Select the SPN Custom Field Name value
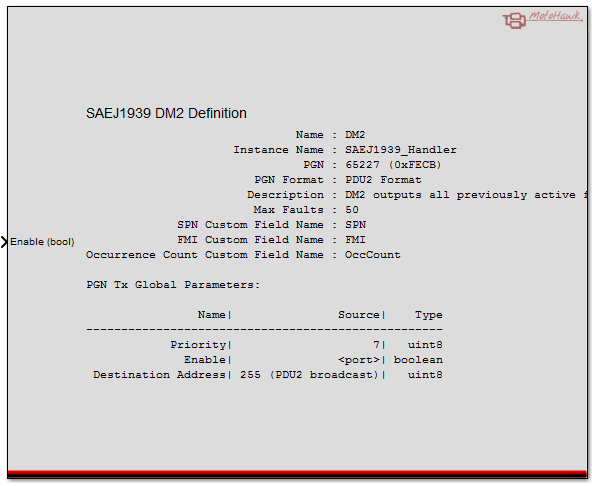This screenshot has width=592, height=486. [355, 225]
